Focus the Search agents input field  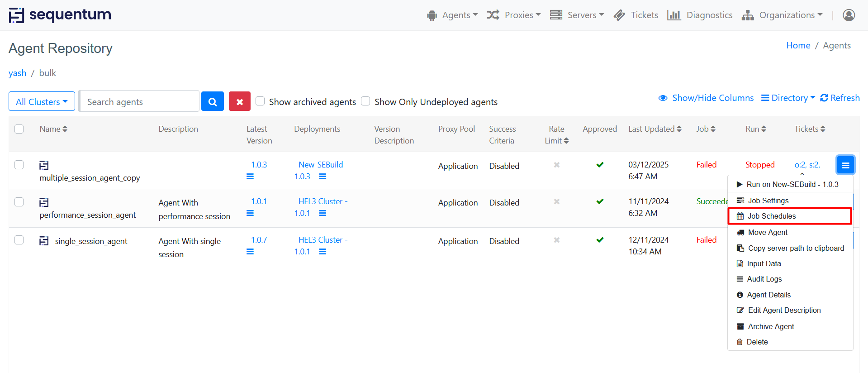pyautogui.click(x=139, y=102)
